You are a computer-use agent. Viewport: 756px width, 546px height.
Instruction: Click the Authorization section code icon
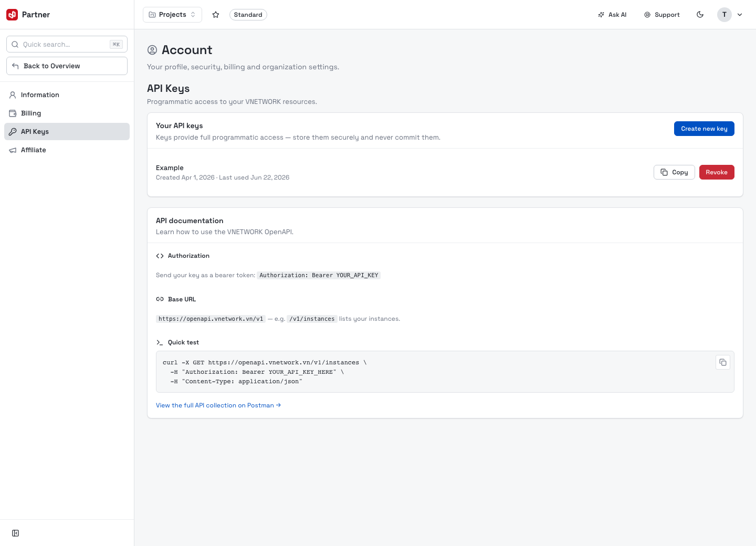tap(160, 256)
